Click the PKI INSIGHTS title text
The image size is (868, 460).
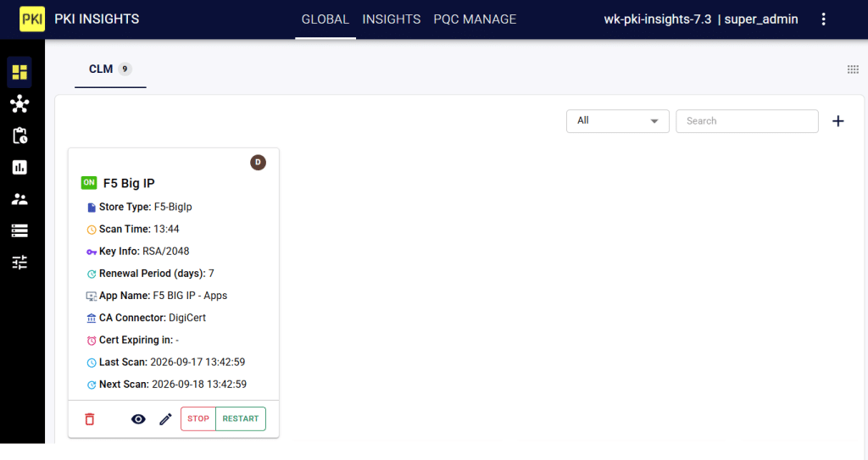point(97,19)
